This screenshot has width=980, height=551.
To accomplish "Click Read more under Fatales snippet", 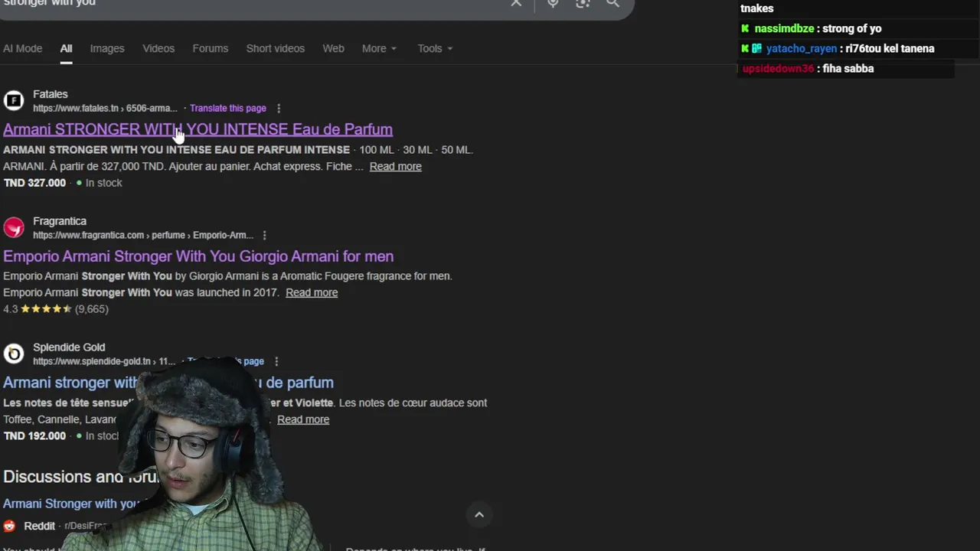I will coord(396,166).
